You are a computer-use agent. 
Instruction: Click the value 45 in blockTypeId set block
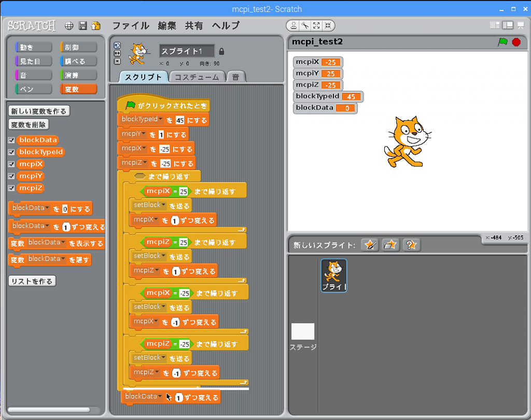point(180,120)
